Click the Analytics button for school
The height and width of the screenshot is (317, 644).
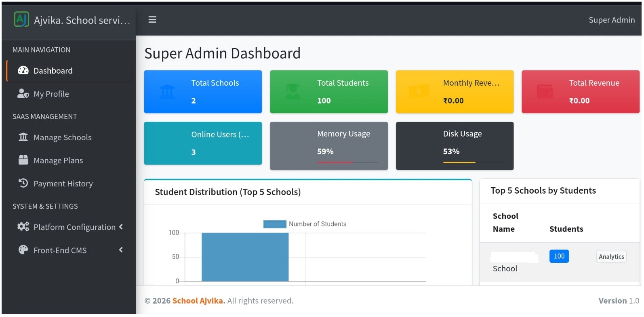[x=611, y=256]
